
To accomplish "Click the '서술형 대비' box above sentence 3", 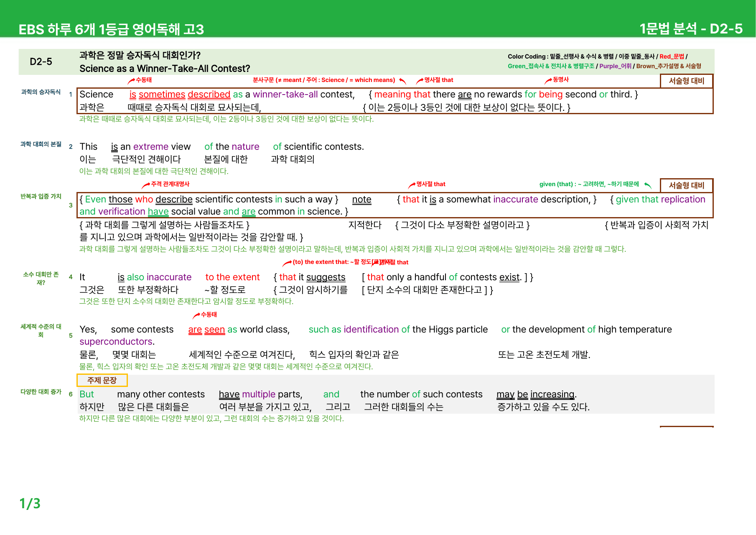I will coord(686,185).
